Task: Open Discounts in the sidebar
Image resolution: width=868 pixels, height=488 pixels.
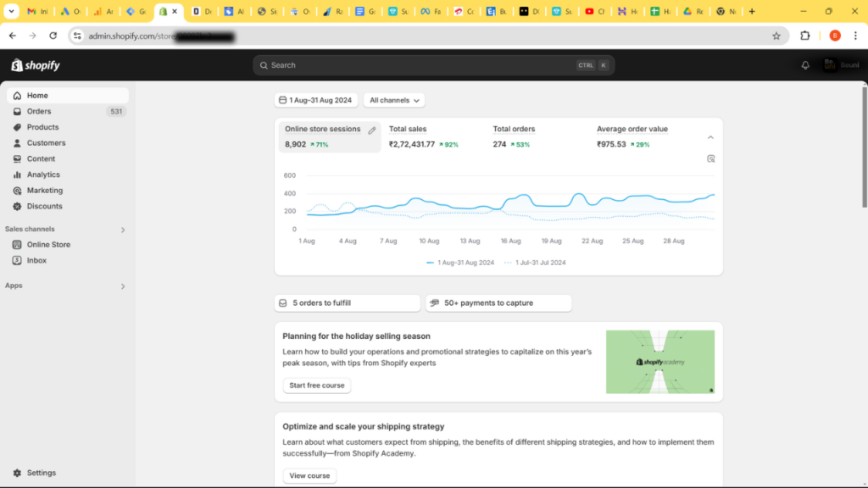Action: (x=68, y=206)
